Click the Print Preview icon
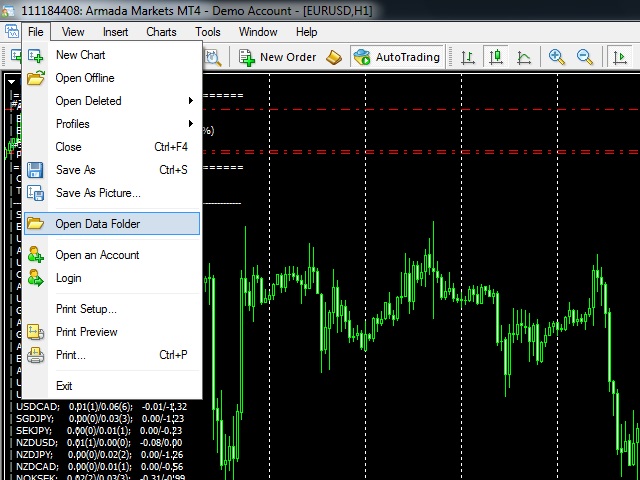Viewport: 640px width, 480px height. pos(36,332)
